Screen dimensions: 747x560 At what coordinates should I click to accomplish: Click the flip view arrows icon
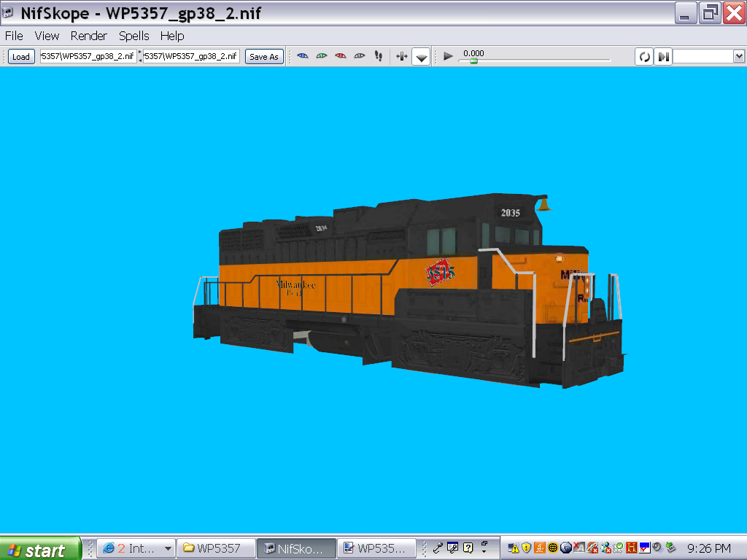pyautogui.click(x=402, y=57)
